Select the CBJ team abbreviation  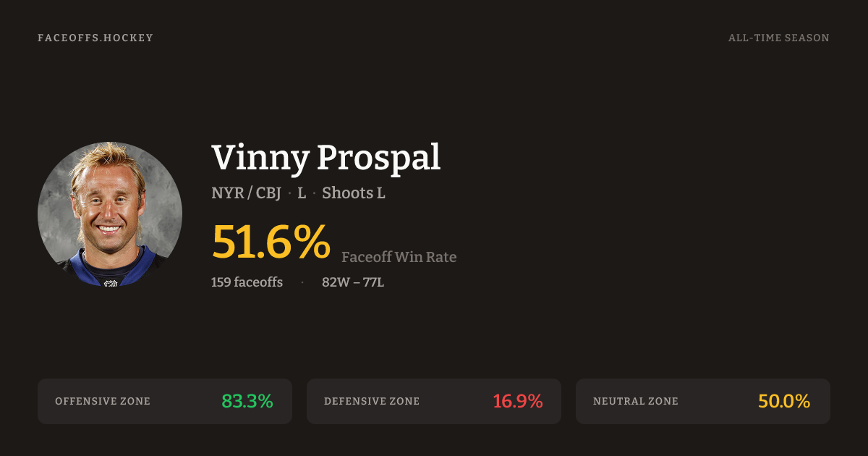point(268,193)
